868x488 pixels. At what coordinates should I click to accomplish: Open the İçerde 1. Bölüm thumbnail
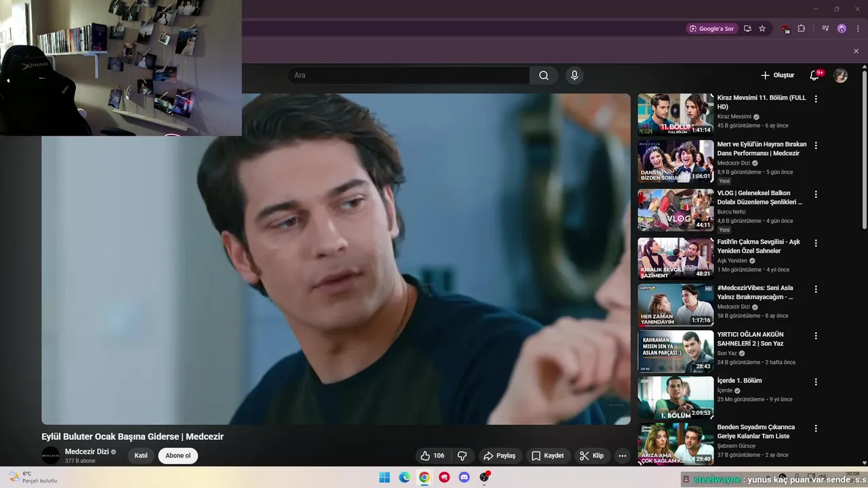point(675,398)
